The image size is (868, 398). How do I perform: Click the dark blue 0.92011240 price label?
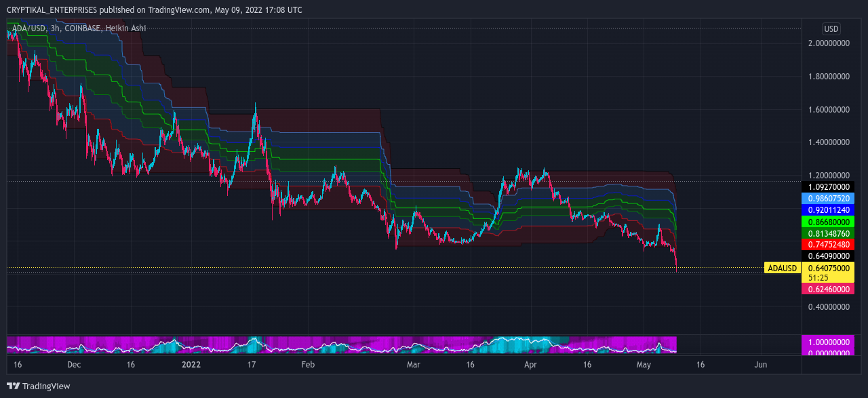(x=829, y=210)
